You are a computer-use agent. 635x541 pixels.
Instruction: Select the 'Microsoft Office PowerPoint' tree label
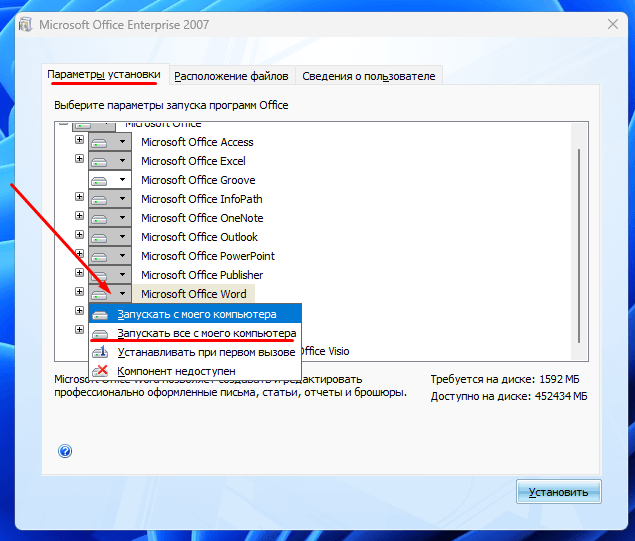[208, 256]
